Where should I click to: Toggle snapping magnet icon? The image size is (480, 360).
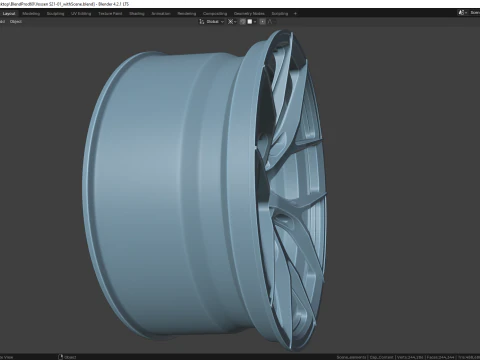[243, 22]
